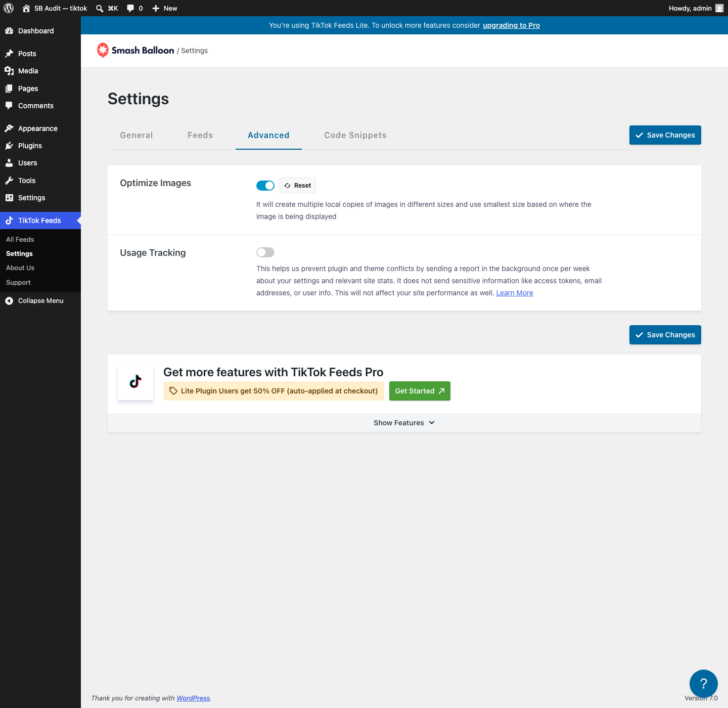Click the Howdy, admin account text
728x708 pixels.
click(x=690, y=8)
